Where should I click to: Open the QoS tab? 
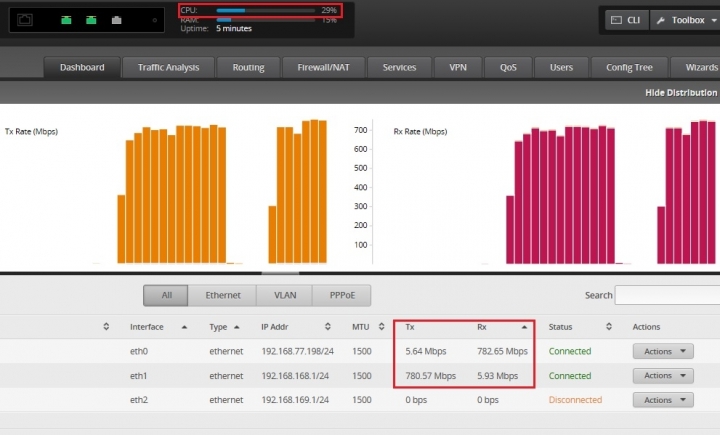point(508,68)
